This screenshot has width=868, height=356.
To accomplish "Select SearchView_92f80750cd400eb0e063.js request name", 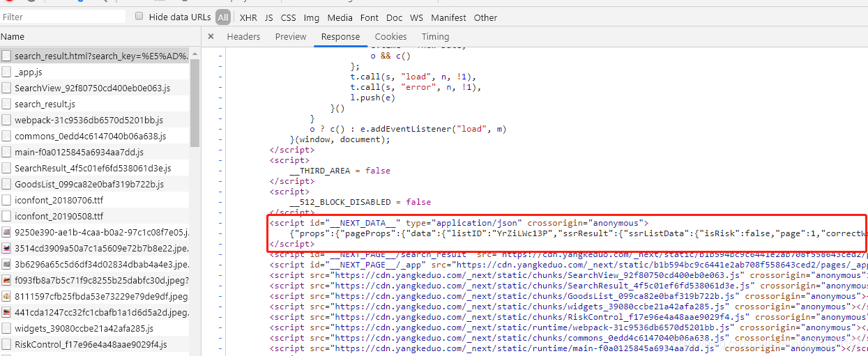I will pyautogui.click(x=92, y=88).
